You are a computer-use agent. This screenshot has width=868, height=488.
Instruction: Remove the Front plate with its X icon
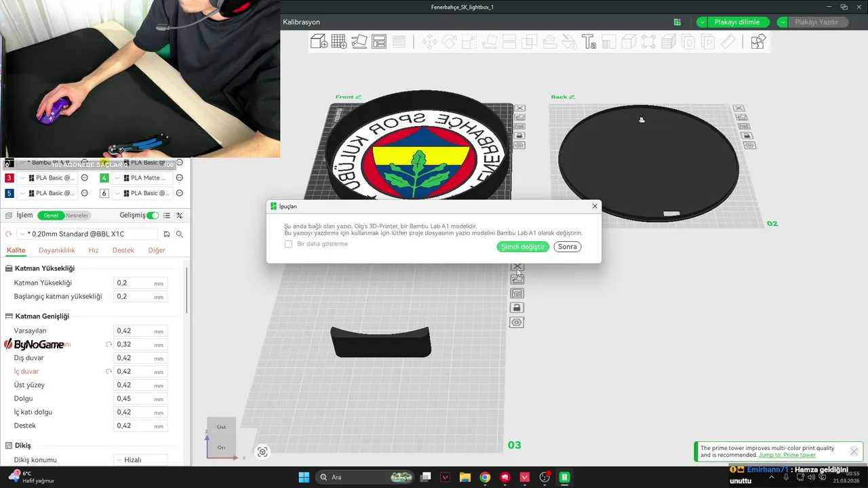pyautogui.click(x=519, y=108)
